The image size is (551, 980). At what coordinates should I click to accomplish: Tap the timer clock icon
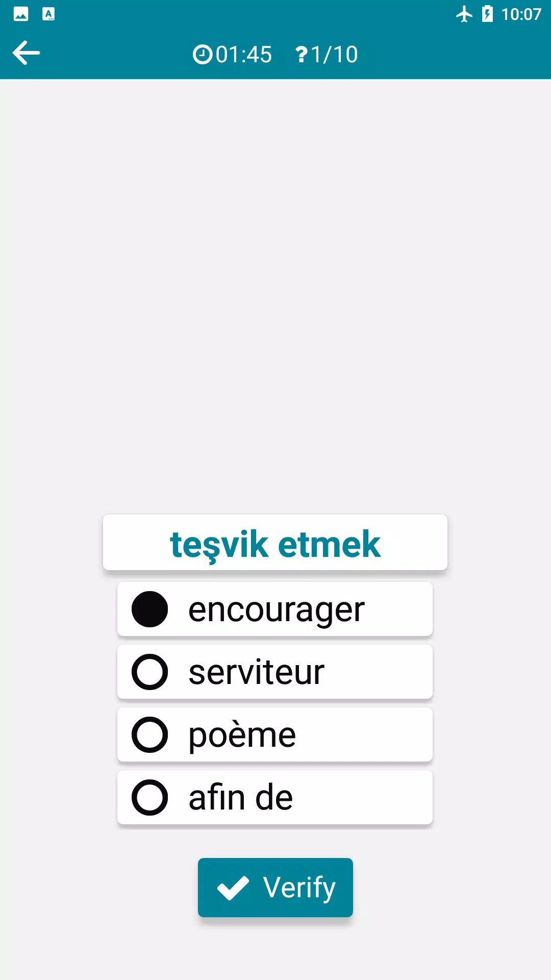[x=202, y=55]
